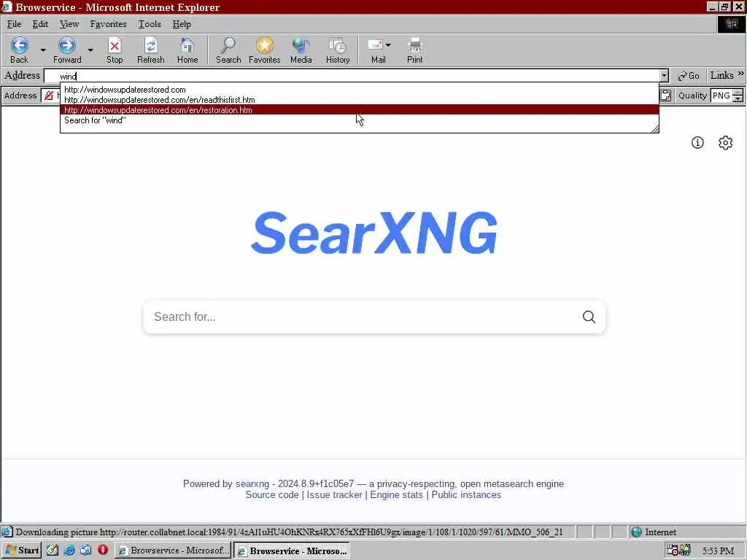Expand the Links toolbar chevron
The width and height of the screenshot is (747, 560).
(x=741, y=74)
